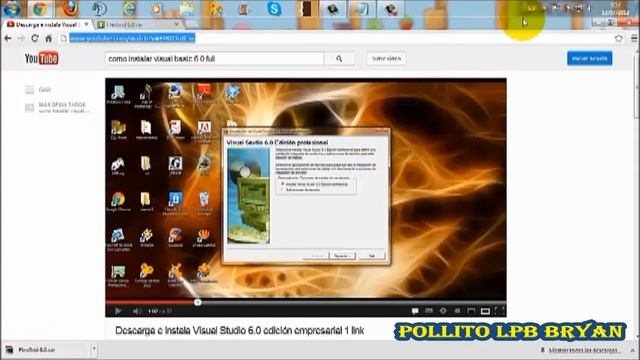This screenshot has width=640, height=360.
Task: Click the blue 'Iniciar sesión' button
Action: [589, 58]
